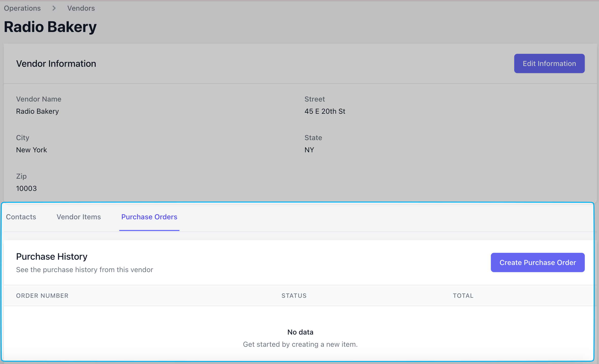Image resolution: width=599 pixels, height=364 pixels.
Task: Click the Zip field label
Action: (21, 176)
